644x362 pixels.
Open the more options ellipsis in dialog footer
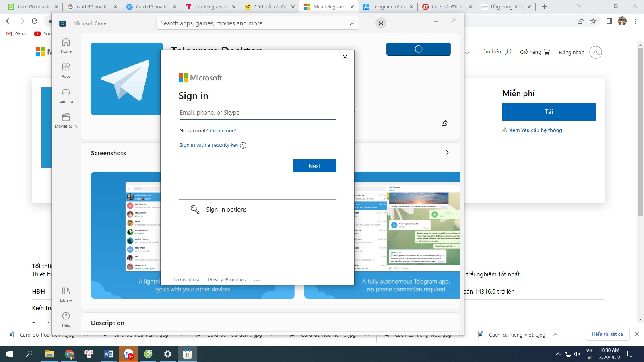pyautogui.click(x=257, y=280)
